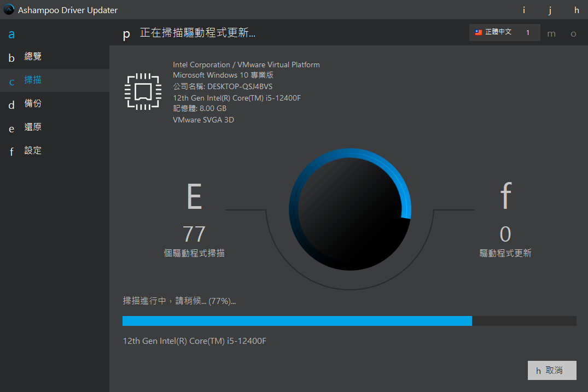588x392 pixels.
Task: Click the "j" glyph in the title bar
Action: pyautogui.click(x=550, y=10)
